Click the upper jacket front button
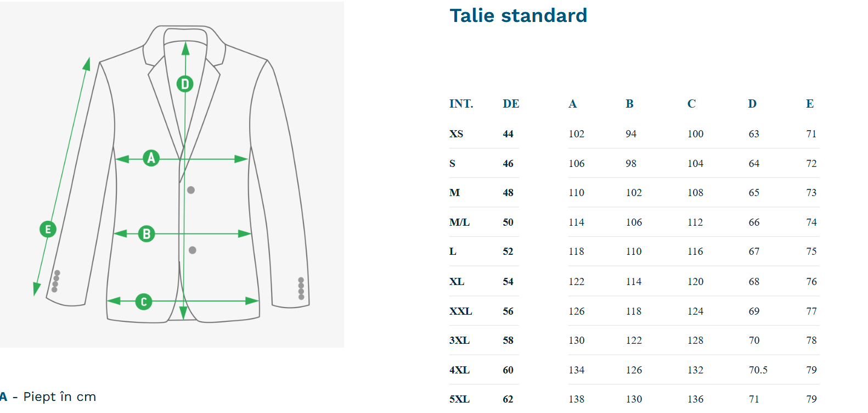 (x=191, y=190)
